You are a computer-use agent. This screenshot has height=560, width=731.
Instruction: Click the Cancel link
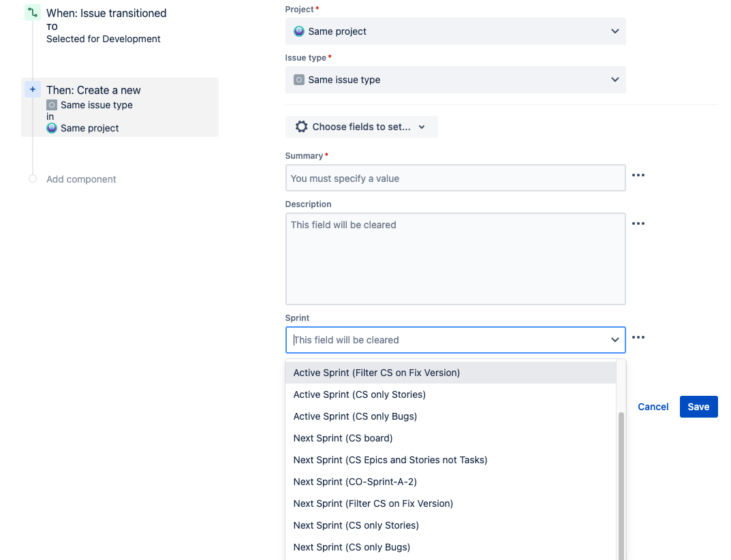(653, 407)
